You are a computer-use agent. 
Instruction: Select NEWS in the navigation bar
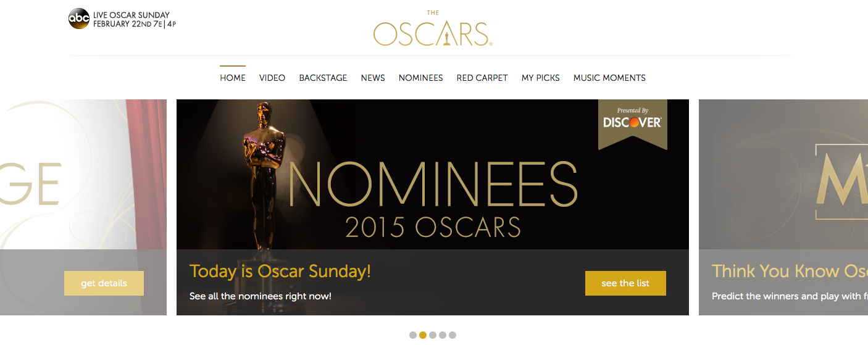point(373,78)
